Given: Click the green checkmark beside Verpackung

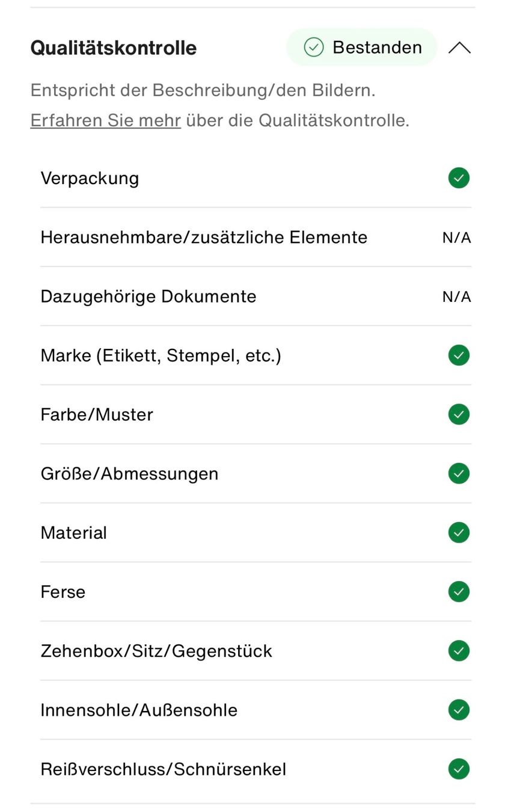Looking at the screenshot, I should pos(459,178).
